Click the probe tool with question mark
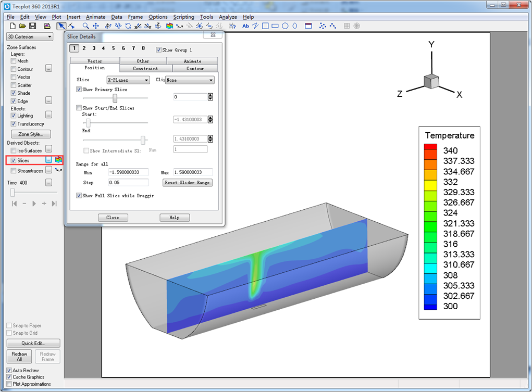This screenshot has height=392, width=532. point(232,26)
